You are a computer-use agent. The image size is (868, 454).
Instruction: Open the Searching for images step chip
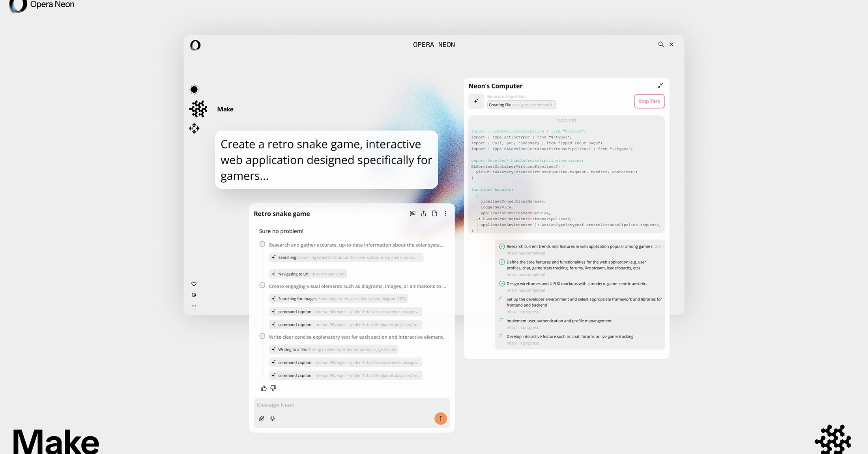tap(339, 299)
